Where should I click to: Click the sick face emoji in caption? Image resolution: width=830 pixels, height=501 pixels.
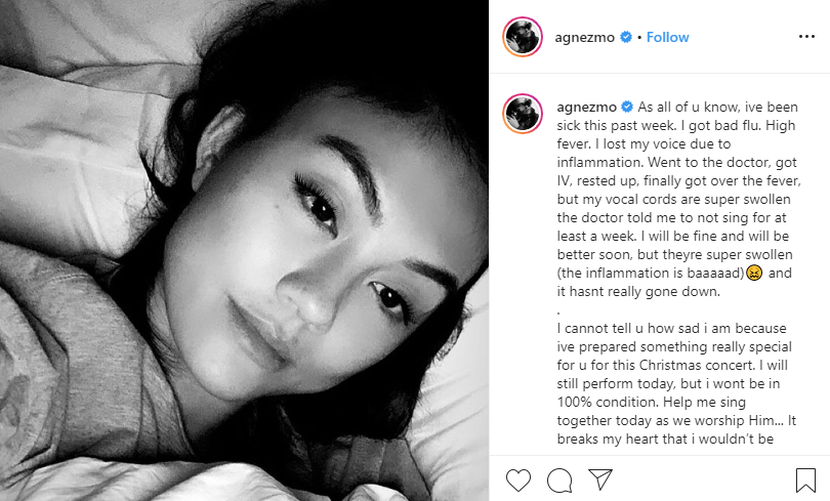tap(754, 273)
